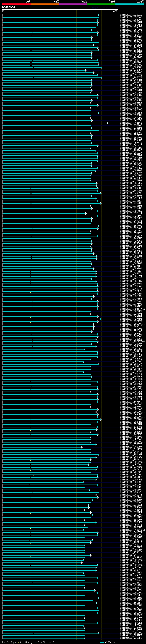The height and width of the screenshot is (644, 146).
Task: Click hit UniRef100_P29305
Action: tap(131, 173)
